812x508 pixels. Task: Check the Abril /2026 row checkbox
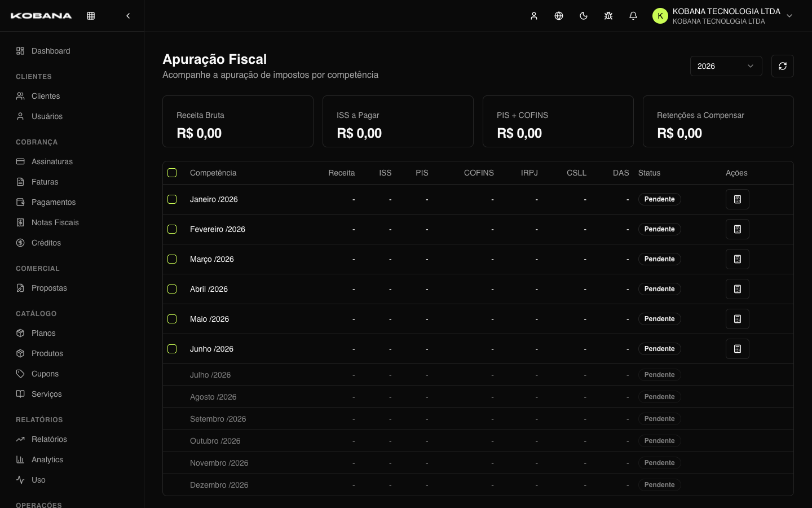[x=172, y=289]
